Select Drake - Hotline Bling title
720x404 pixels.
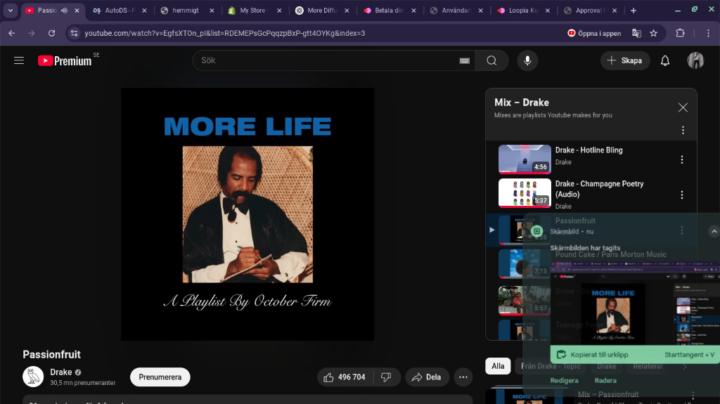click(x=589, y=150)
